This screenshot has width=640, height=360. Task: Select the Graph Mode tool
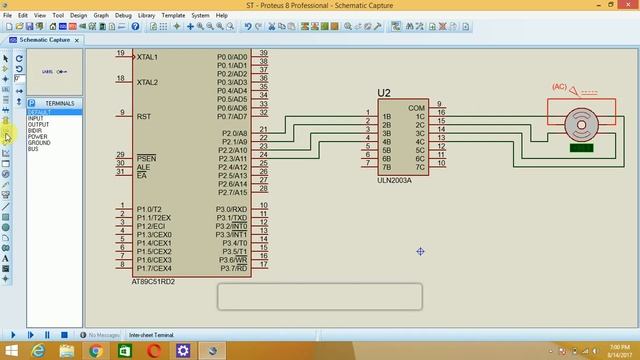coord(6,153)
